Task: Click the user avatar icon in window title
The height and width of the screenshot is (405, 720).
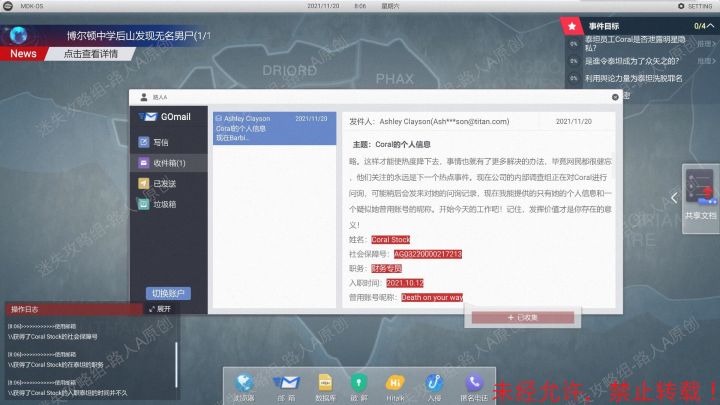Action: coord(144,97)
